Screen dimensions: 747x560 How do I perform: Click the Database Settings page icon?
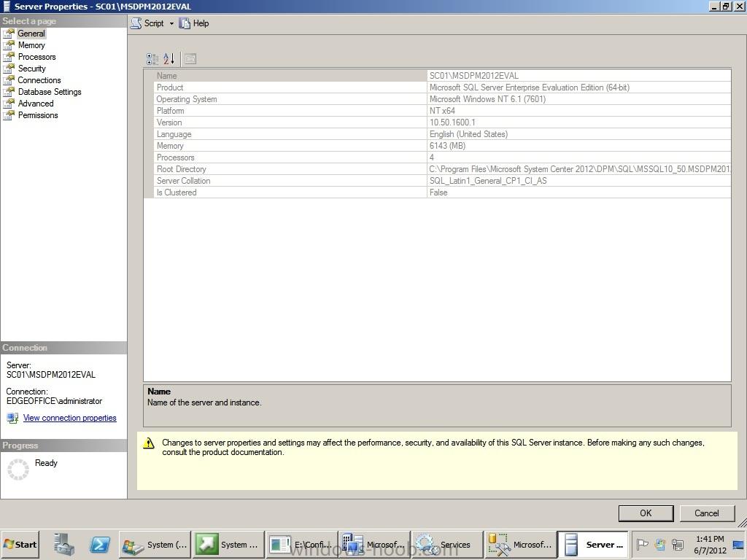tap(9, 92)
